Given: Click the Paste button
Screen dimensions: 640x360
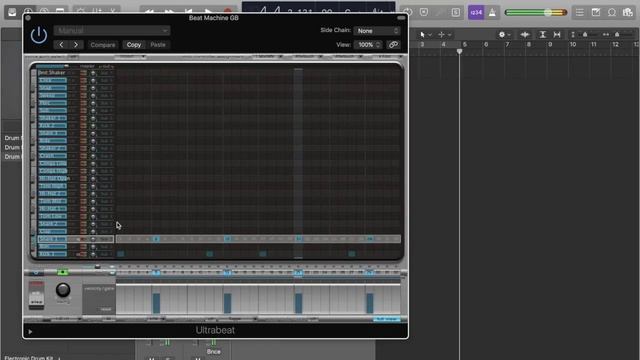Looking at the screenshot, I should coord(158,45).
